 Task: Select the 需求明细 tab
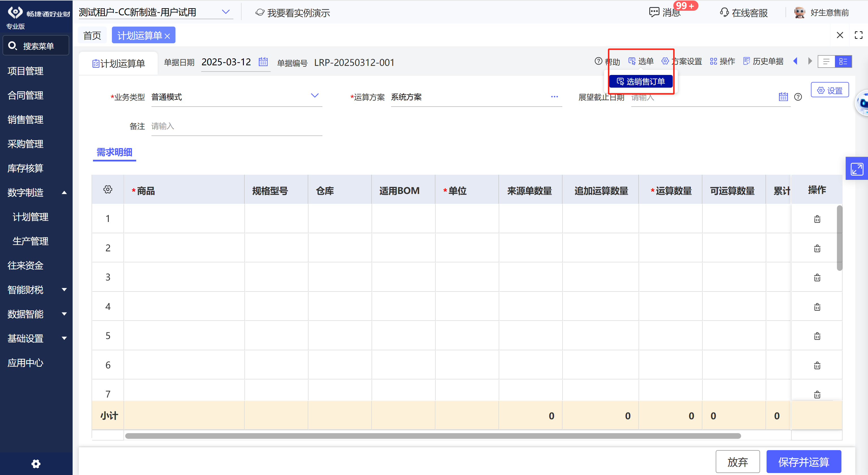click(x=114, y=152)
